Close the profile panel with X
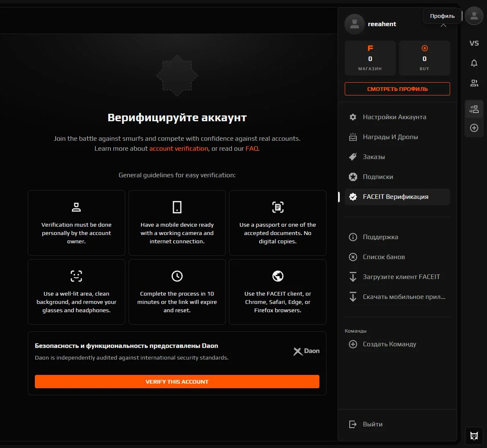487x448 pixels. tap(443, 25)
